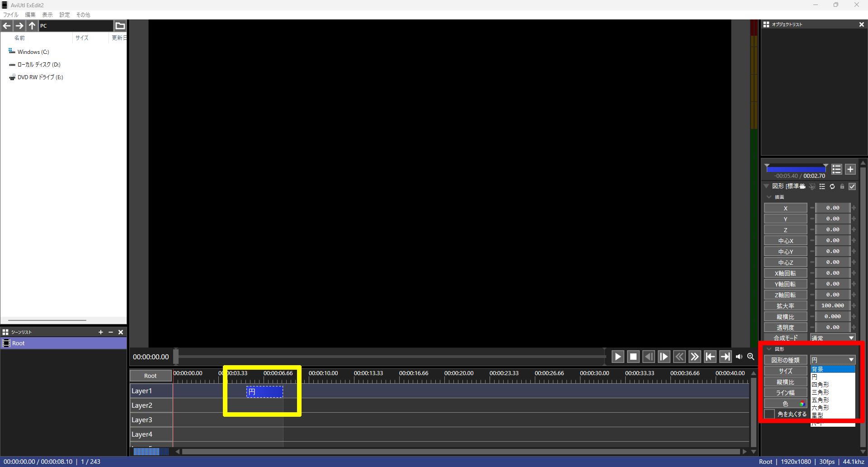Collapse the 描画 section
Screen dimensions: 868x467
(769, 197)
